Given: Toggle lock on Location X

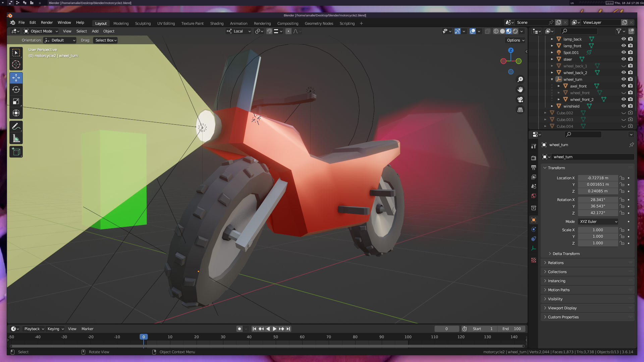Looking at the screenshot, I should 622,178.
